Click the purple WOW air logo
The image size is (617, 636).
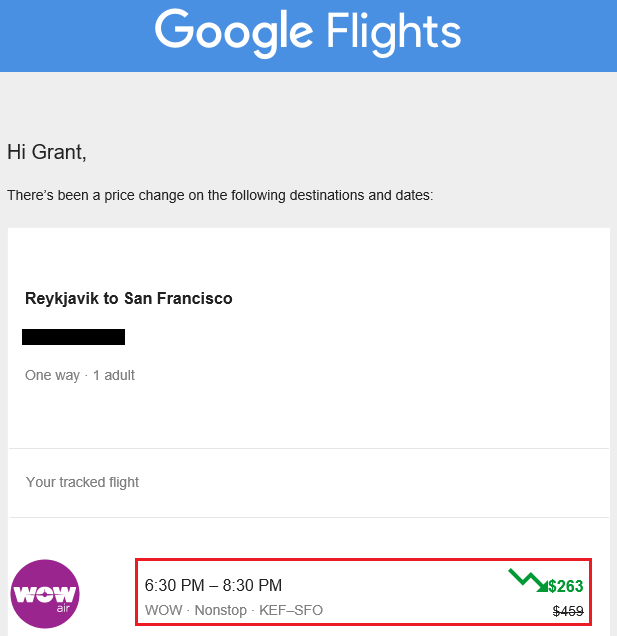(45, 594)
